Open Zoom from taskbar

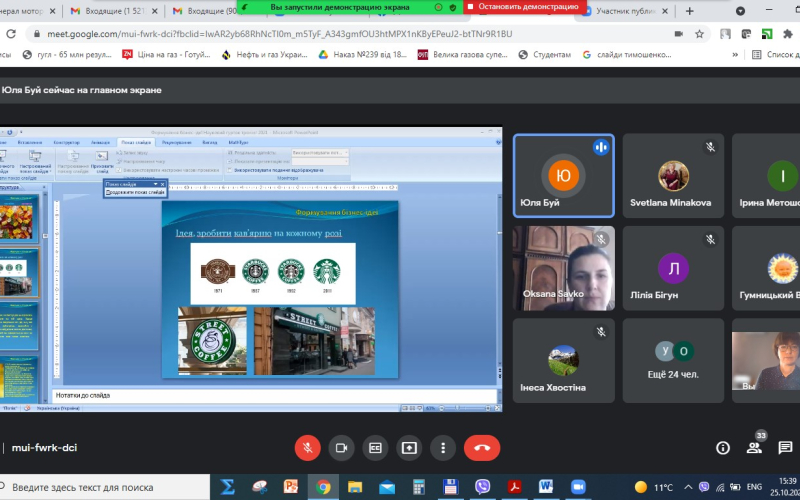[x=578, y=487]
